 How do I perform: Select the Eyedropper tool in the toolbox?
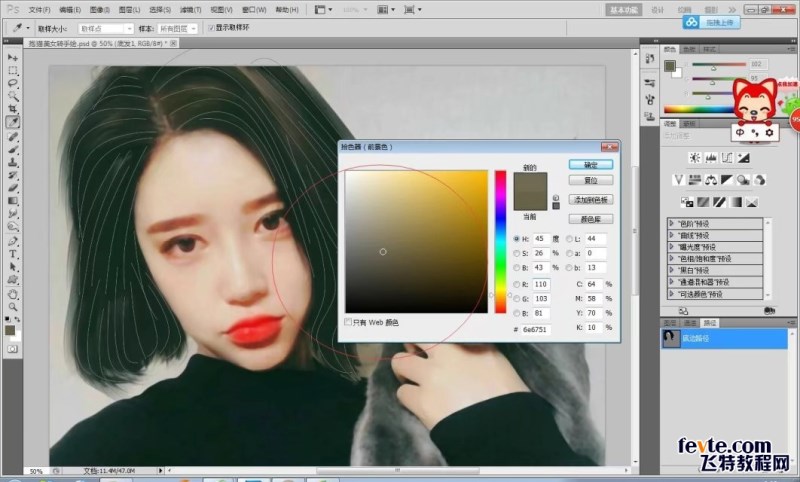click(13, 121)
